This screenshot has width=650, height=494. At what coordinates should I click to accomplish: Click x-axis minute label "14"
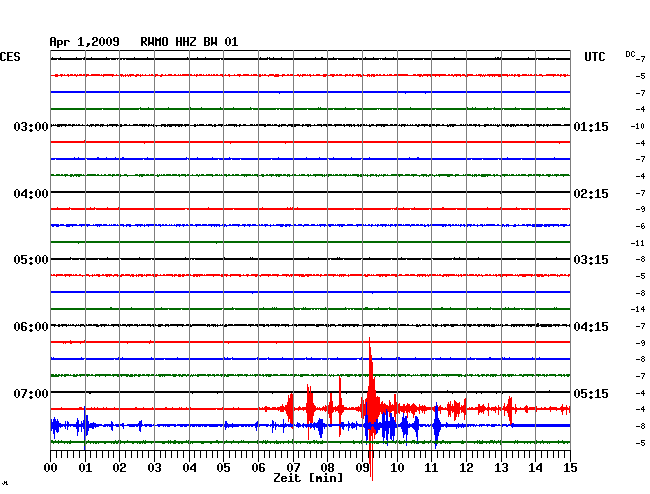click(535, 468)
